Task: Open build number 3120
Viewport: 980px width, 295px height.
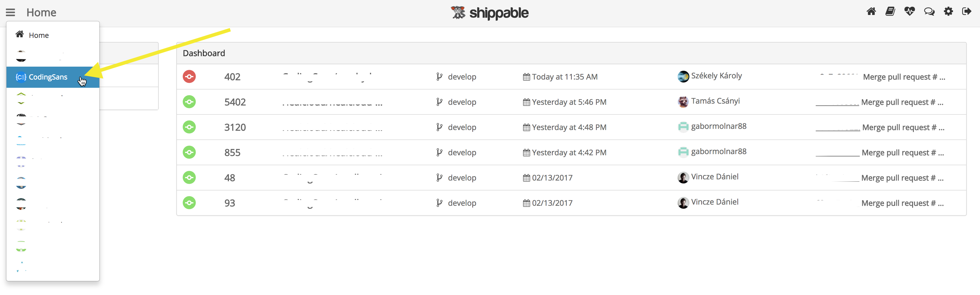Action: point(235,127)
